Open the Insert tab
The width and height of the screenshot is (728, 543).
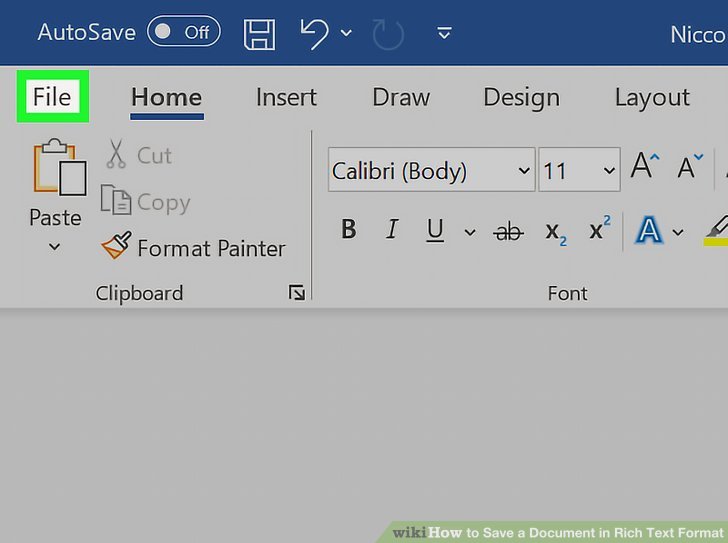pyautogui.click(x=286, y=97)
